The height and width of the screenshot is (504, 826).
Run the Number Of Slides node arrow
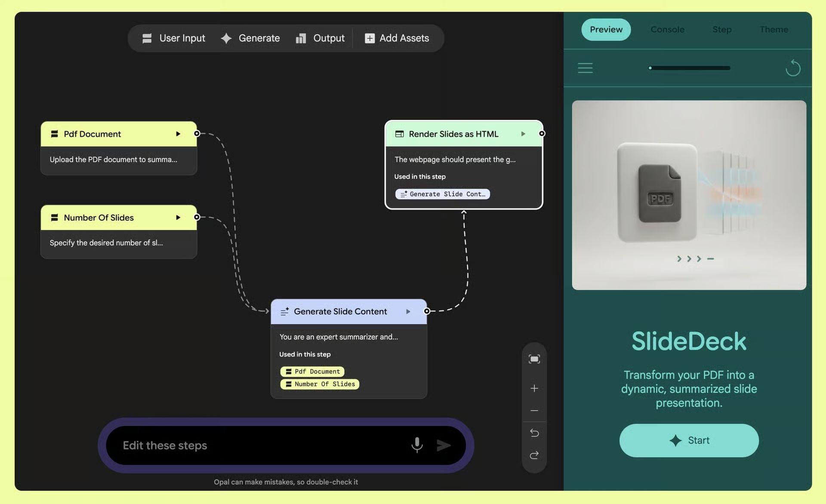point(178,218)
